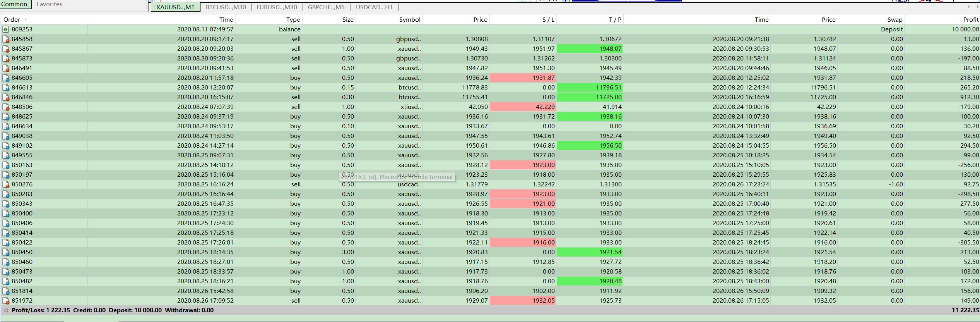Click the order icon for 850276

coord(6,184)
